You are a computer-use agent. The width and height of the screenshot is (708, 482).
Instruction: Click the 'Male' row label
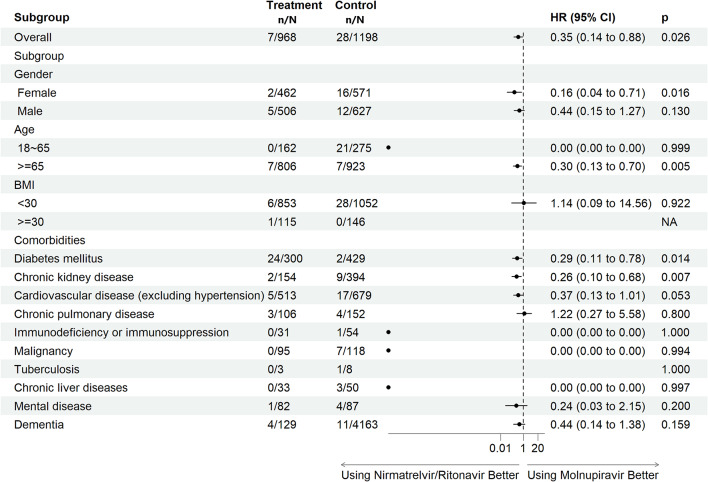click(x=30, y=111)
